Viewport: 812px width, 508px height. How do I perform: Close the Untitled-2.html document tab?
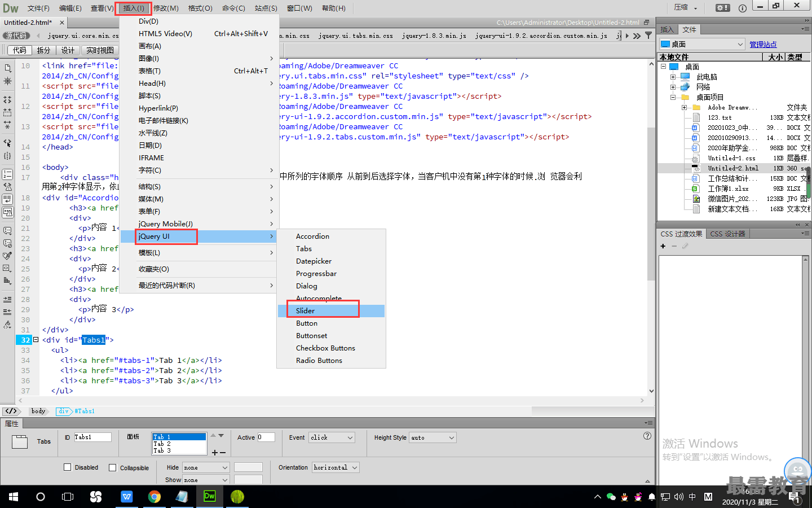62,23
